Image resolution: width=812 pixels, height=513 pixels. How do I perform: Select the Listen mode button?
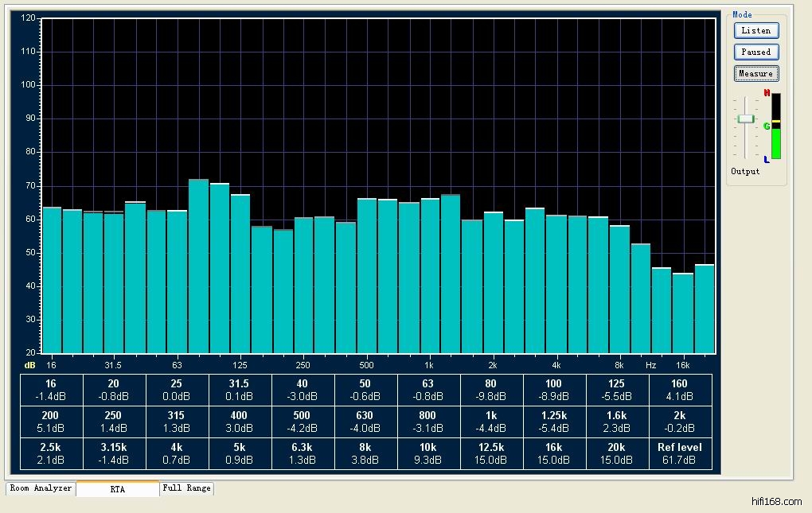(755, 30)
